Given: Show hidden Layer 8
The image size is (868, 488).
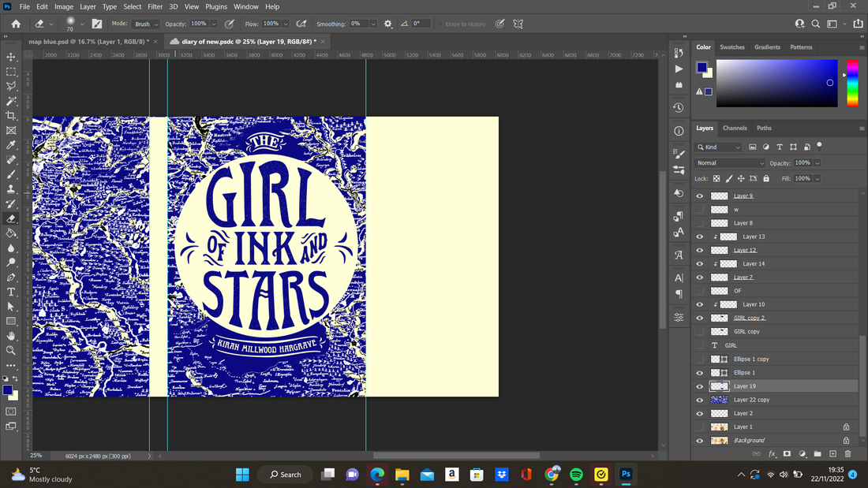Looking at the screenshot, I should point(700,223).
